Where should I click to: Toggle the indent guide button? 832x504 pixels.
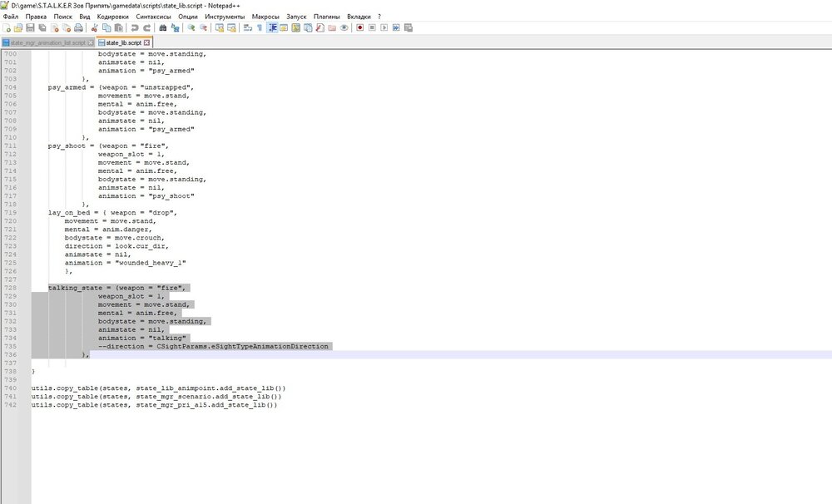(272, 27)
